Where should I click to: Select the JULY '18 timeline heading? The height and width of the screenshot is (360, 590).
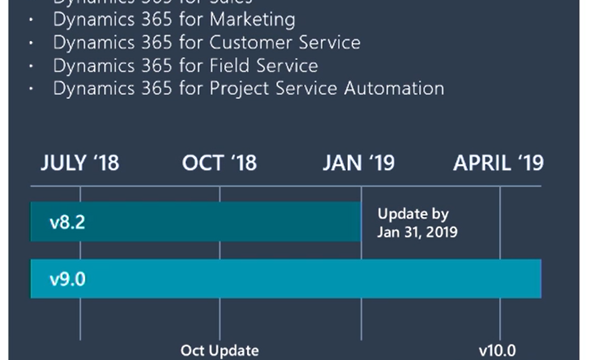[x=80, y=163]
